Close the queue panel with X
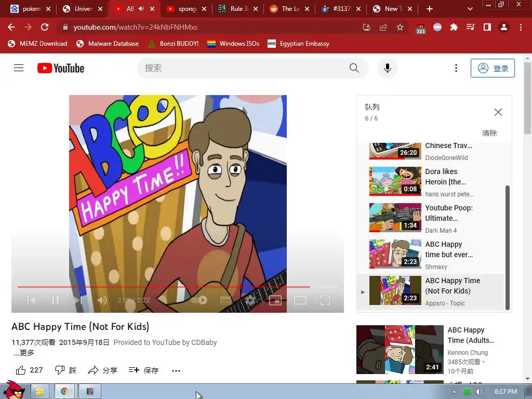 498,112
